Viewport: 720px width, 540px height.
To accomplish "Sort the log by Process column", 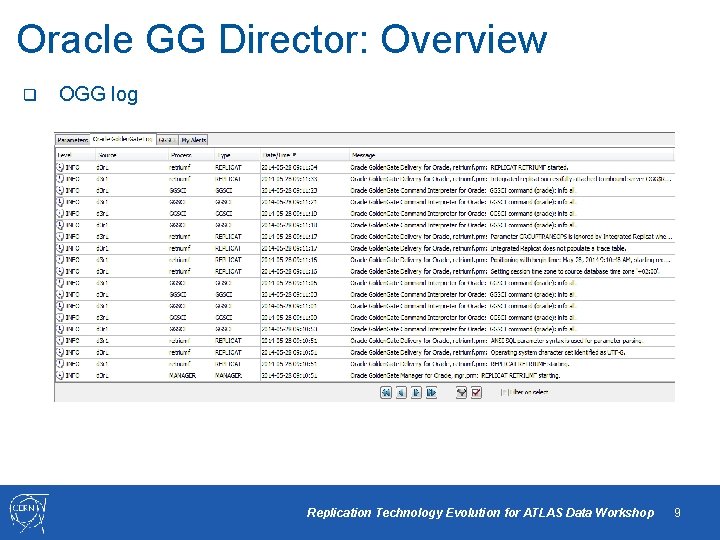I will [x=191, y=155].
